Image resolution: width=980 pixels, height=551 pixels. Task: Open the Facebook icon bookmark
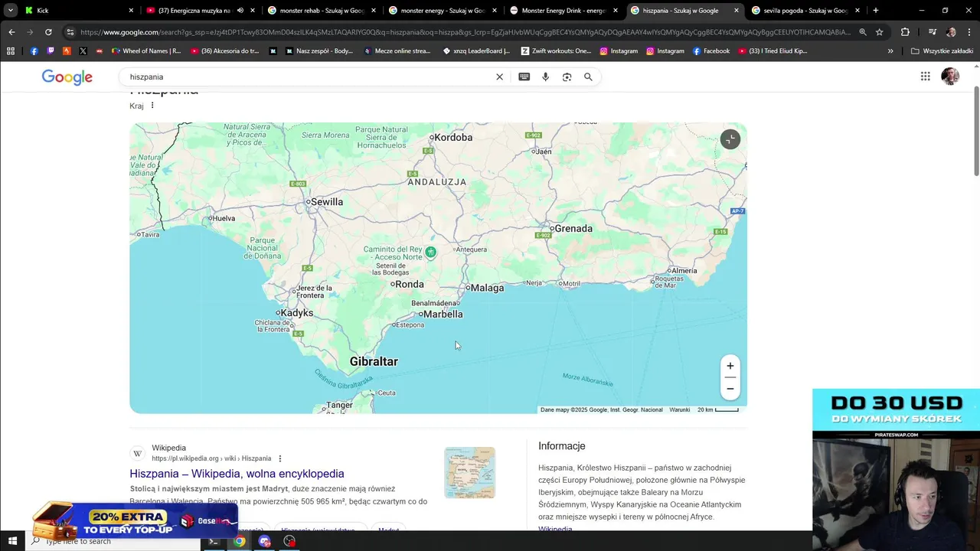click(34, 51)
